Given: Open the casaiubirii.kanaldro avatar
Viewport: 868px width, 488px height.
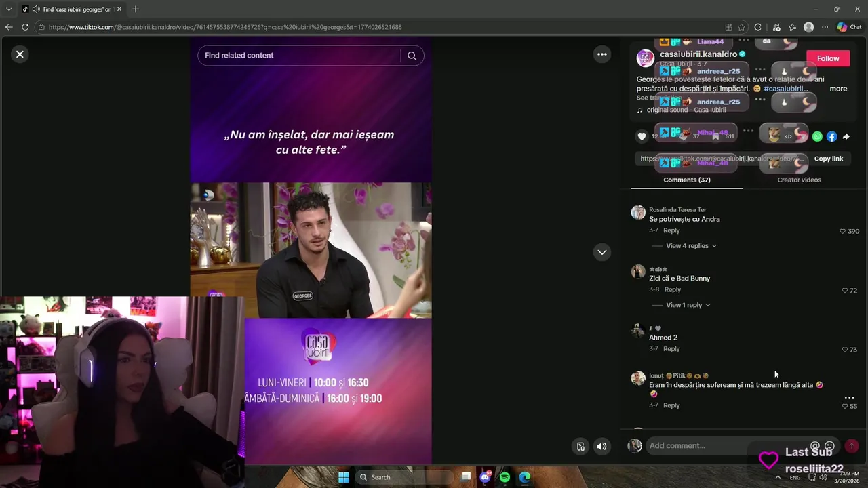Looking at the screenshot, I should point(645,58).
